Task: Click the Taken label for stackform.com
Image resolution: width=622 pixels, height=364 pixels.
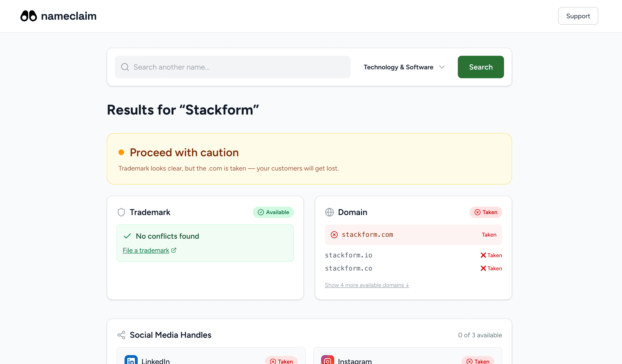Action: [489, 235]
